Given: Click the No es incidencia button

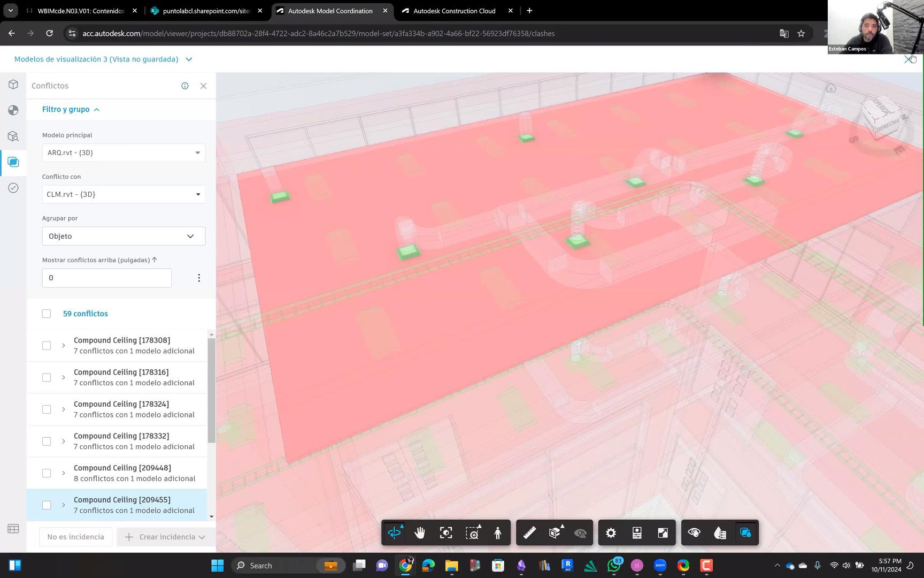Looking at the screenshot, I should point(75,537).
